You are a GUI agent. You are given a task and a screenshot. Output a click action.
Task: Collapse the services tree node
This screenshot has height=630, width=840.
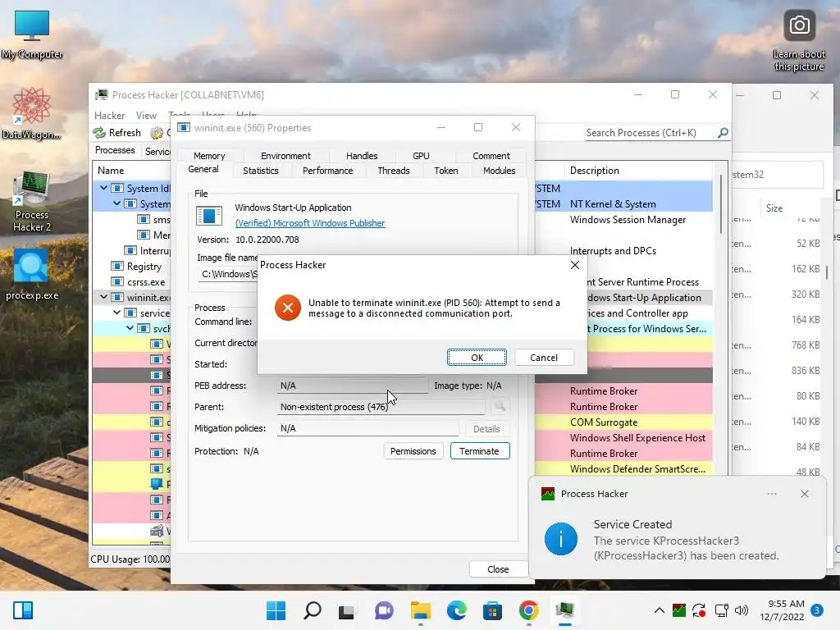116,313
